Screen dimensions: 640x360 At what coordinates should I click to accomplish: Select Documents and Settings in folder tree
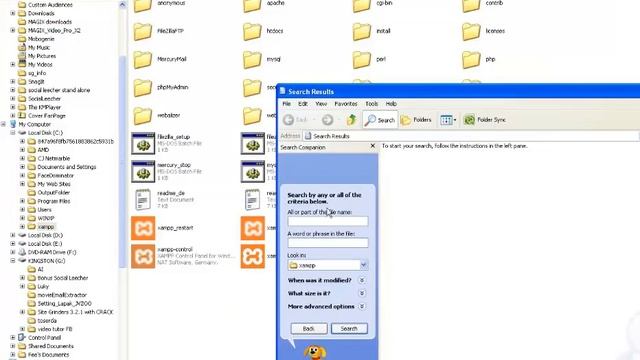pyautogui.click(x=67, y=167)
